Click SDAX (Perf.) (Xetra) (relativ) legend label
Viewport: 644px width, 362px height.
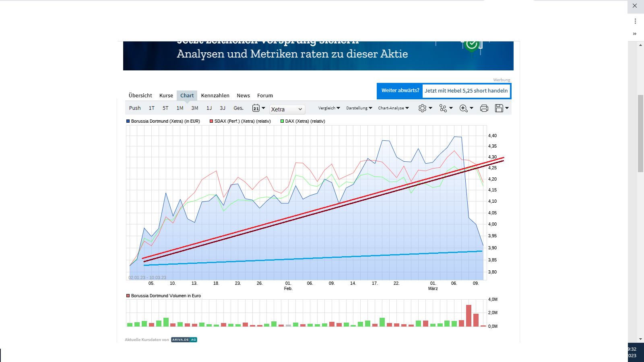click(243, 121)
